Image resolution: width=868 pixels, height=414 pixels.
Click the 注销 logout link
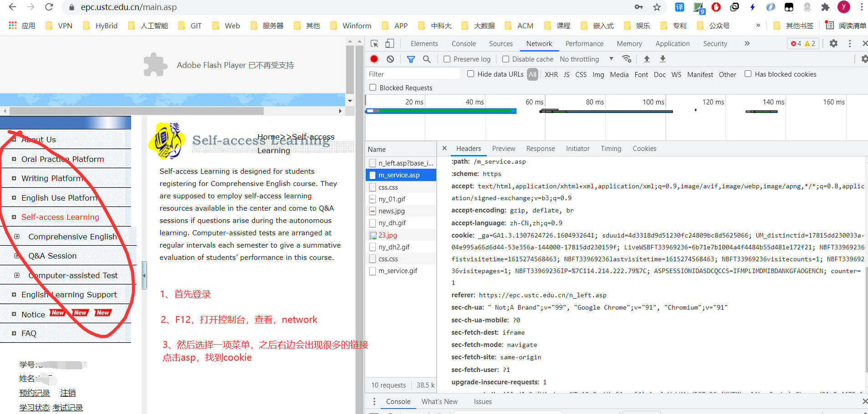click(68, 393)
